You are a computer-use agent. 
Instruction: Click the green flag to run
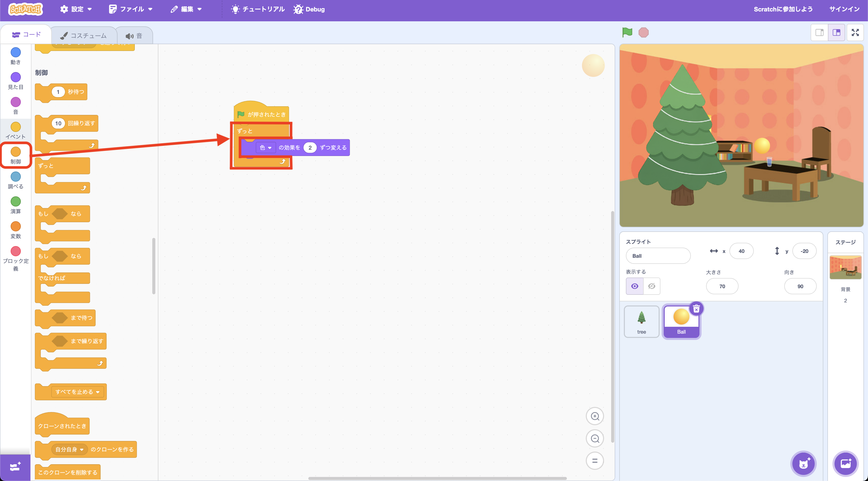pyautogui.click(x=627, y=32)
